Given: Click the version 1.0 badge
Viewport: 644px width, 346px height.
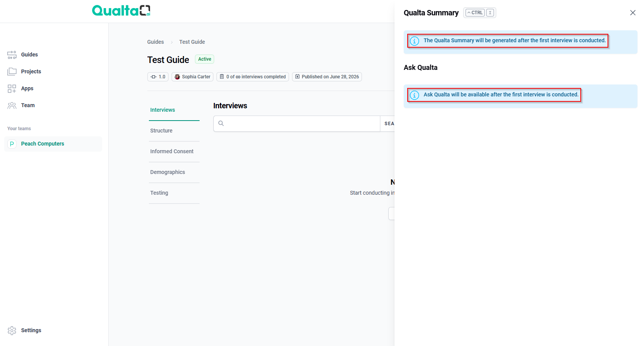Looking at the screenshot, I should click(158, 77).
